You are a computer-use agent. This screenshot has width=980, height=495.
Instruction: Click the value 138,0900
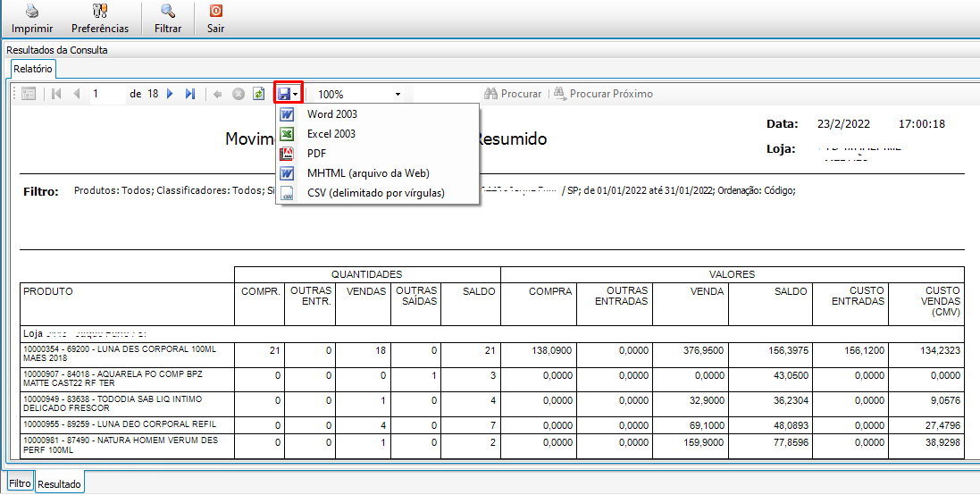pos(550,351)
